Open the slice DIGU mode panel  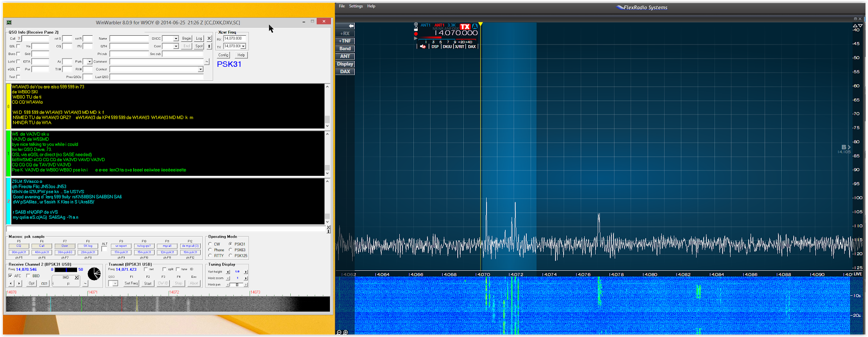pyautogui.click(x=447, y=47)
